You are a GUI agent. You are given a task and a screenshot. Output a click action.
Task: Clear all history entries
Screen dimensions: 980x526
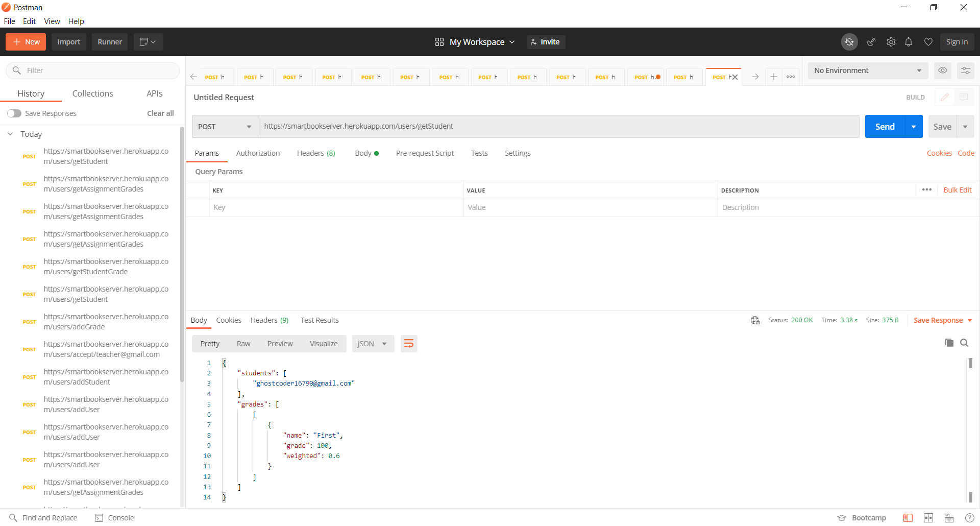160,113
